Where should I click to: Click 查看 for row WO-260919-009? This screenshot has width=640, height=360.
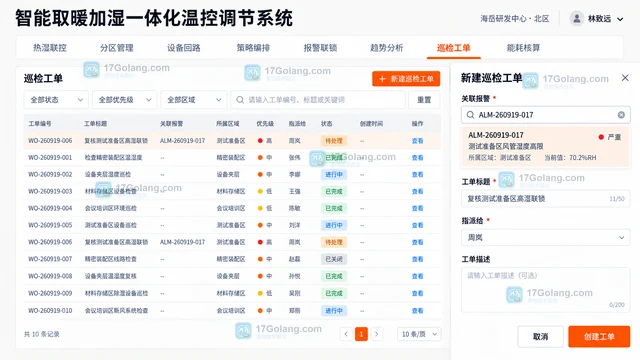pyautogui.click(x=417, y=293)
